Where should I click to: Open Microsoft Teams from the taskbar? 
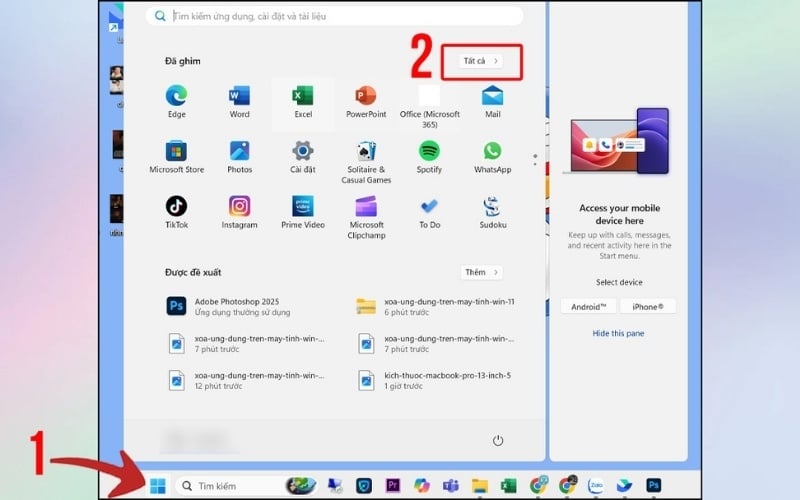[451, 485]
